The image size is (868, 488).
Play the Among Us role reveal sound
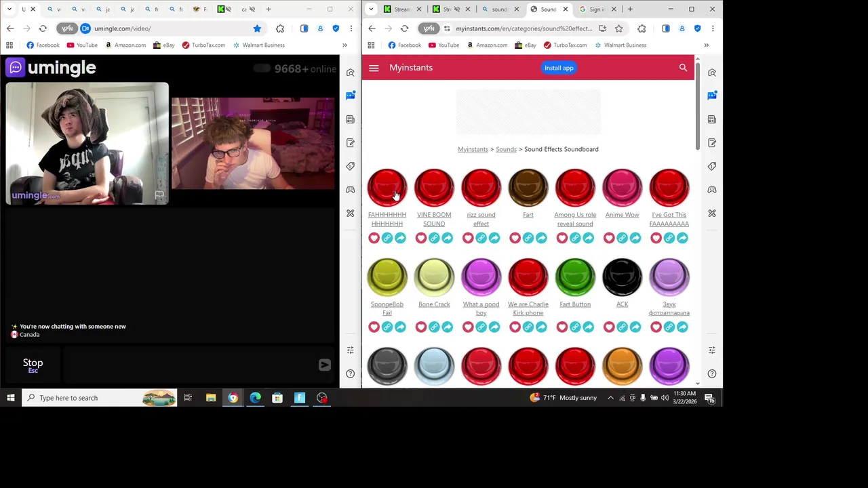tap(575, 188)
